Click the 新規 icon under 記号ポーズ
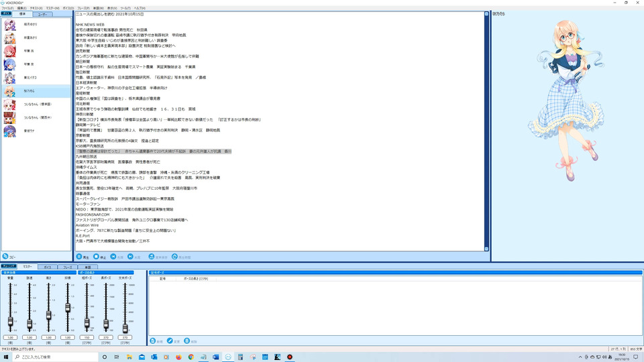Screen dimensions: 644x362 pyautogui.click(x=153, y=341)
